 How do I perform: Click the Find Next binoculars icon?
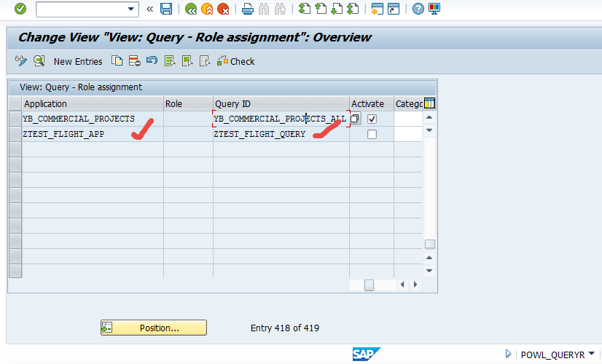tap(281, 9)
